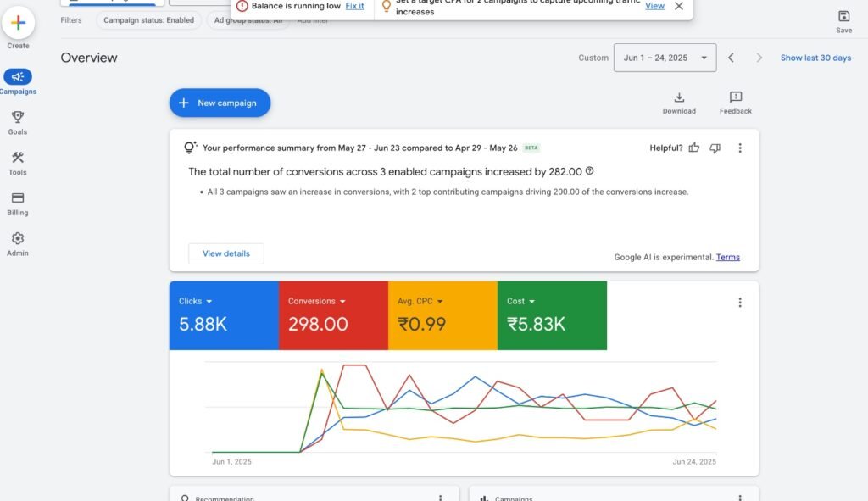The image size is (868, 501).
Task: Click the balance warning alert icon
Action: pos(242,6)
